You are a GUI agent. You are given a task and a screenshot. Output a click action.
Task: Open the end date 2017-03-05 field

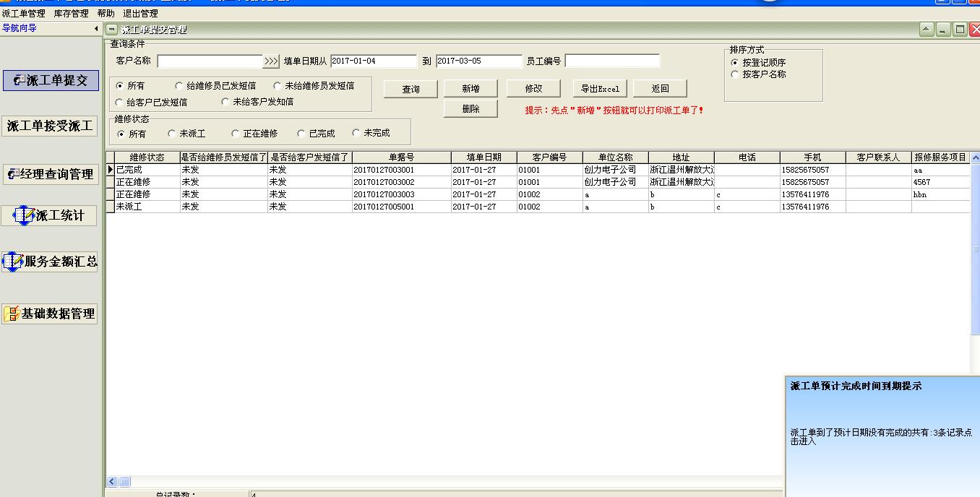(478, 61)
